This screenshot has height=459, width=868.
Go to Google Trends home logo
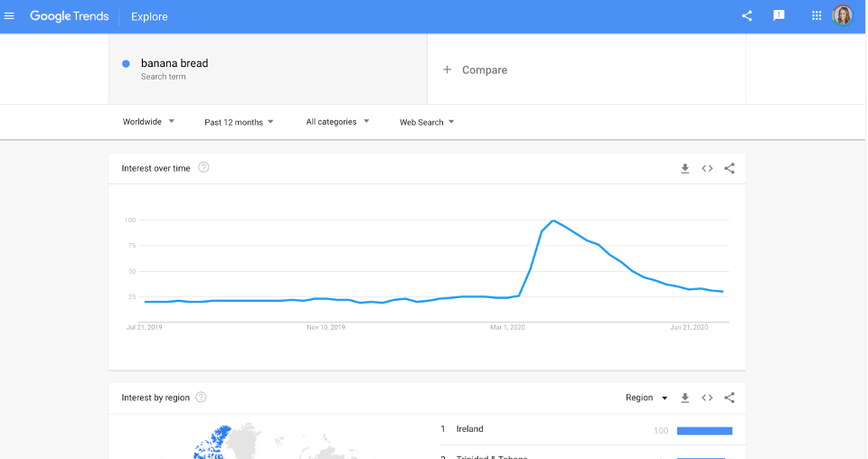pos(69,16)
